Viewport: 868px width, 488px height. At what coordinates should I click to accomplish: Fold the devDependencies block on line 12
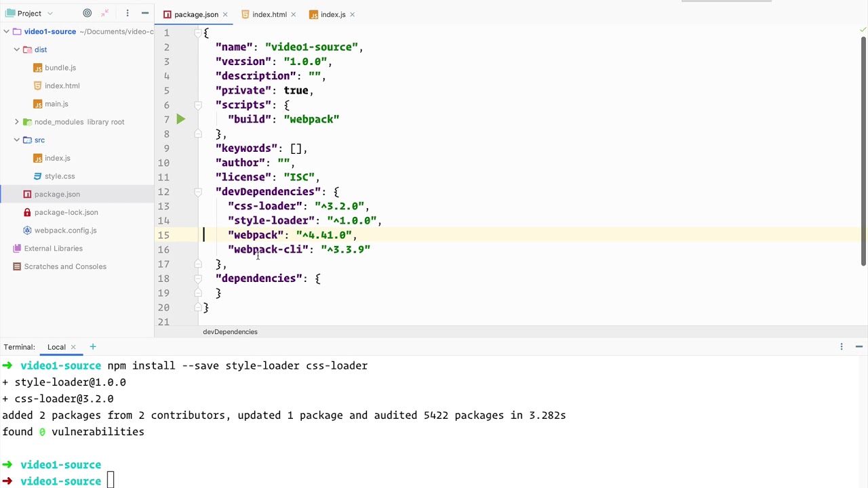pos(198,192)
